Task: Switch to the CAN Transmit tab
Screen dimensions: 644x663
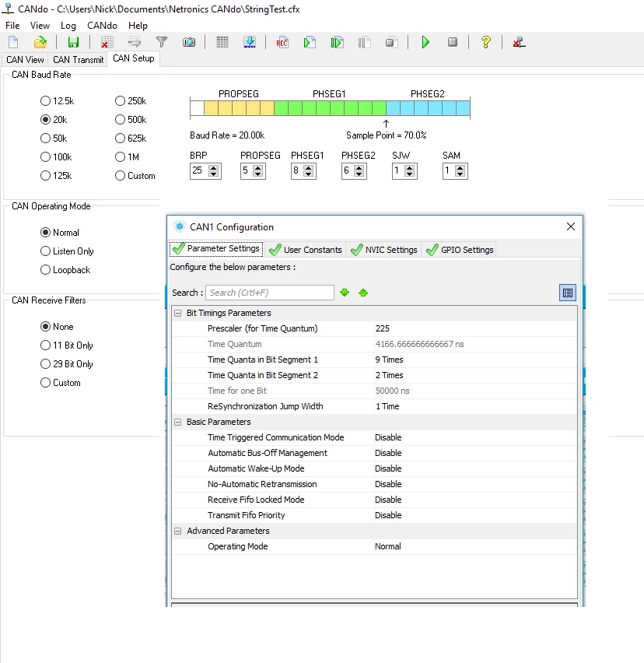Action: coord(79,60)
